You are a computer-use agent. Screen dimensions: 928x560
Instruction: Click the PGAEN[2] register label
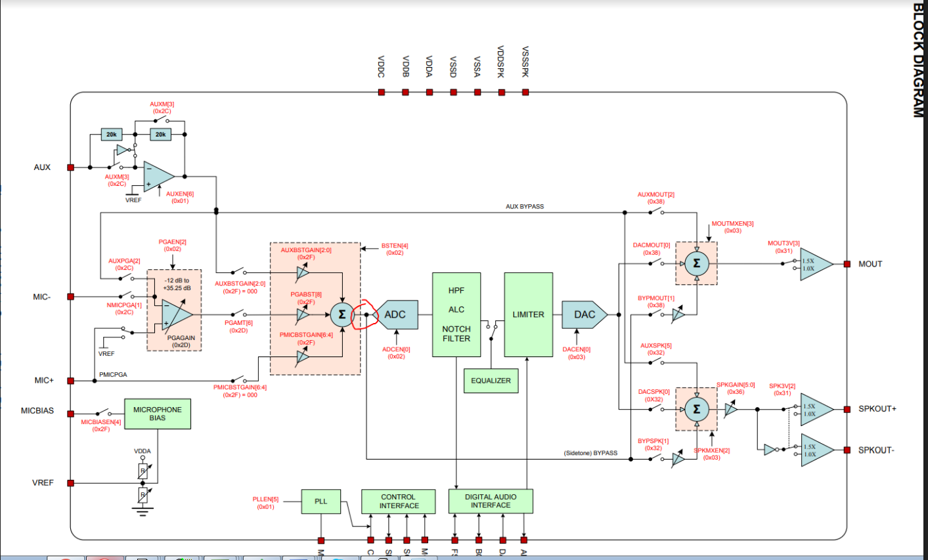(173, 246)
